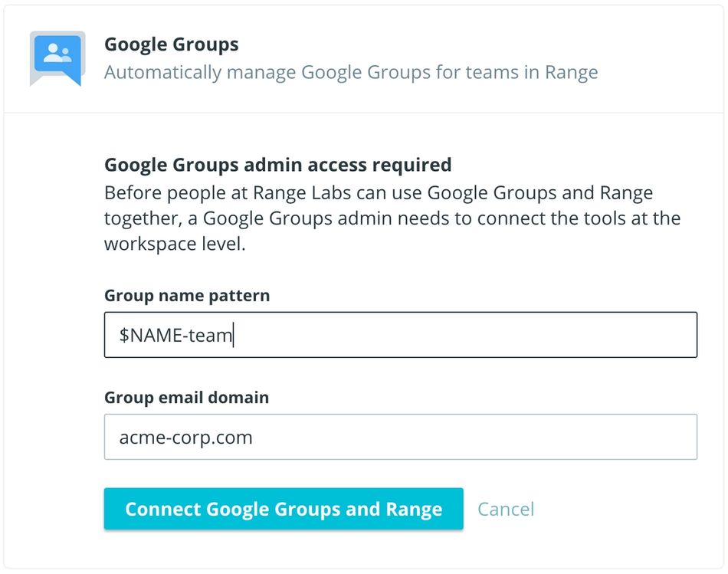The height and width of the screenshot is (574, 728).
Task: Click the description paragraph mentioning Range Labs
Action: [392, 218]
